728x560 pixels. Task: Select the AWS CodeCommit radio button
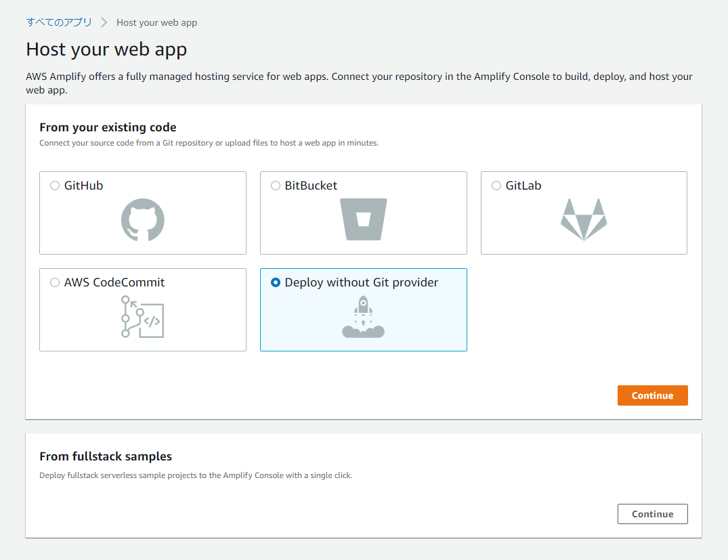tap(55, 282)
